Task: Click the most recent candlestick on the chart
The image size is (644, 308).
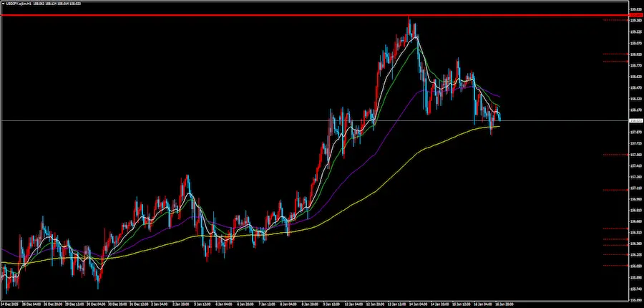Action: tap(499, 117)
